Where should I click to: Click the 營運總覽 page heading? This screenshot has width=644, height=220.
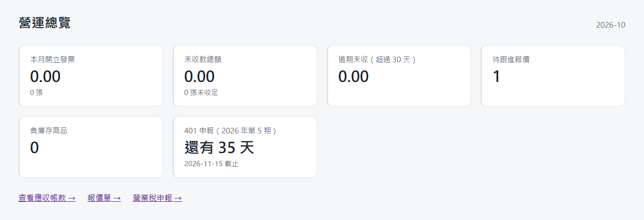[45, 22]
